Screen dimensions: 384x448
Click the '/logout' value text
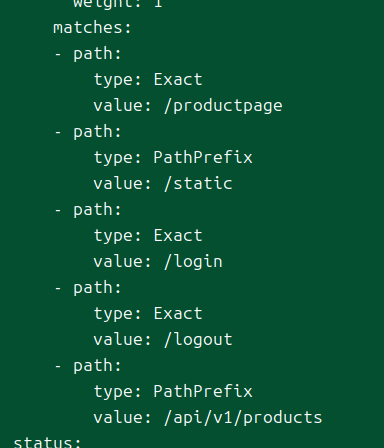198,340
